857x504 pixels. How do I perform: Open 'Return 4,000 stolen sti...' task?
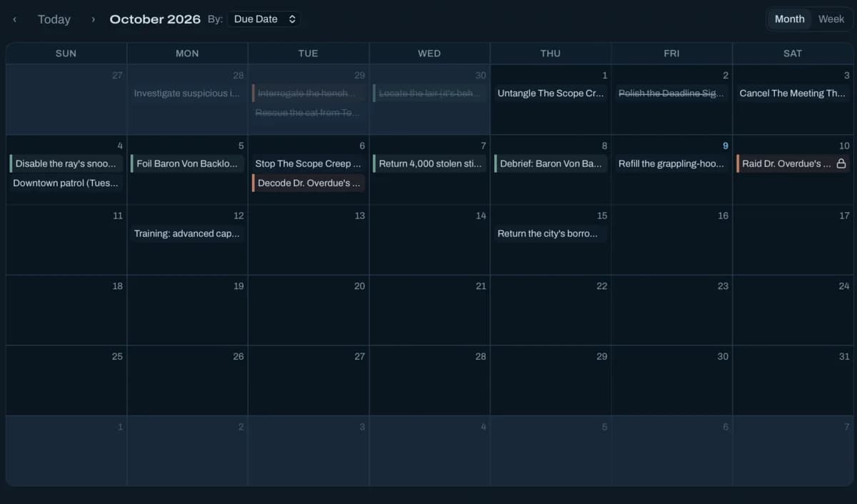coord(429,163)
